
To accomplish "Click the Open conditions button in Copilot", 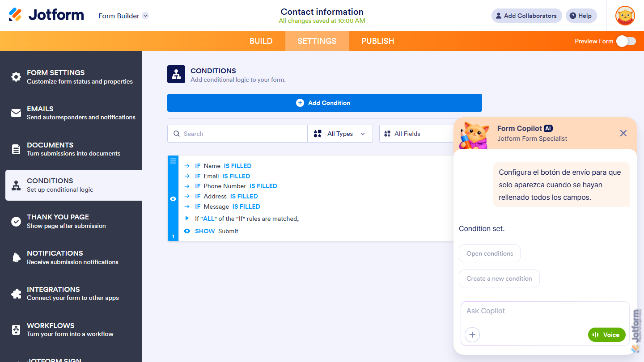I will [x=489, y=253].
